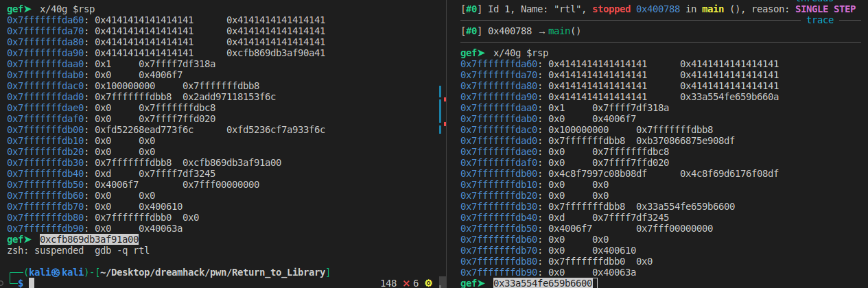The image size is (868, 288).
Task: Click value 0x400610 in left pane
Action: click(161, 206)
